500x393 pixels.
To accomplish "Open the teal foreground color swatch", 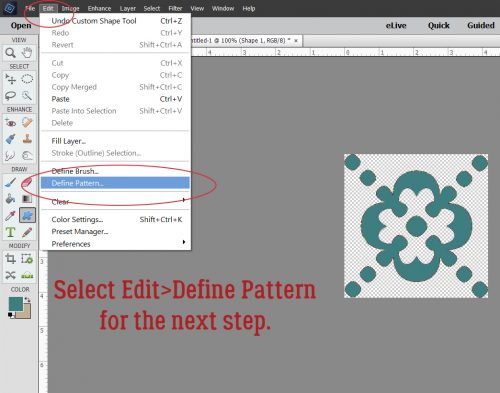I will [15, 304].
